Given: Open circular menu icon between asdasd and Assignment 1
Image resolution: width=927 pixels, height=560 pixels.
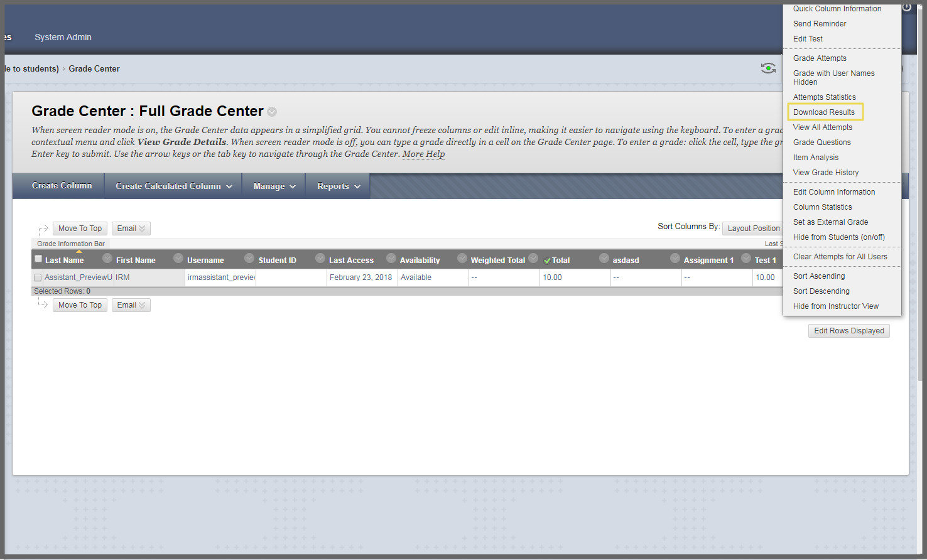Looking at the screenshot, I should tap(675, 259).
